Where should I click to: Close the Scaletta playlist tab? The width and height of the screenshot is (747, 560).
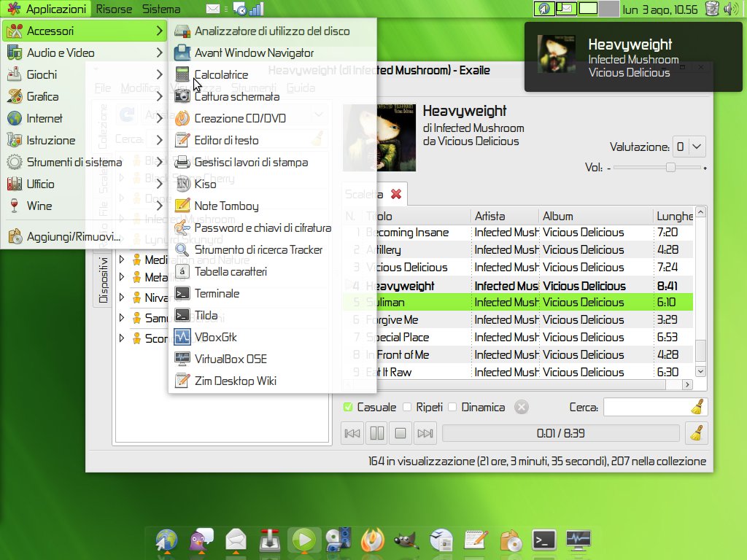tap(396, 194)
